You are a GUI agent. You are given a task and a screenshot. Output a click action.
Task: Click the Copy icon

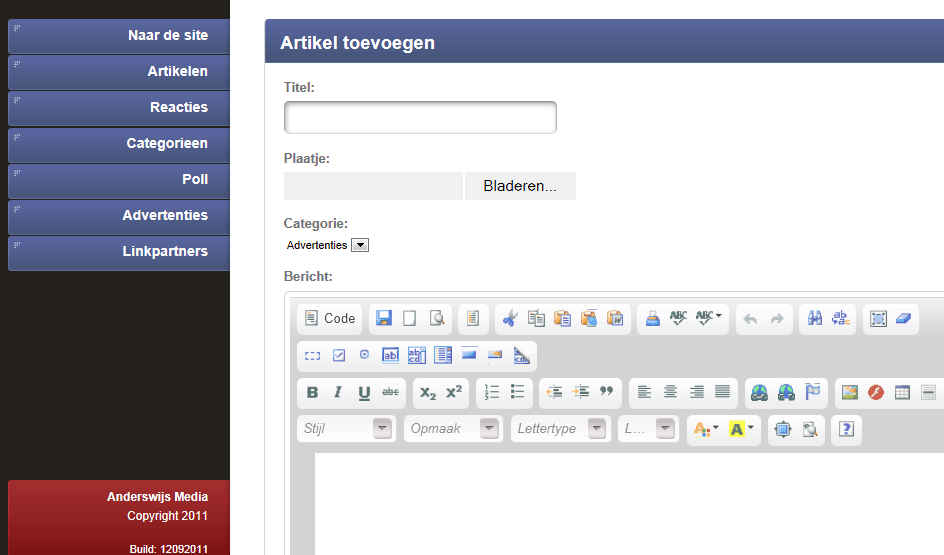point(536,318)
